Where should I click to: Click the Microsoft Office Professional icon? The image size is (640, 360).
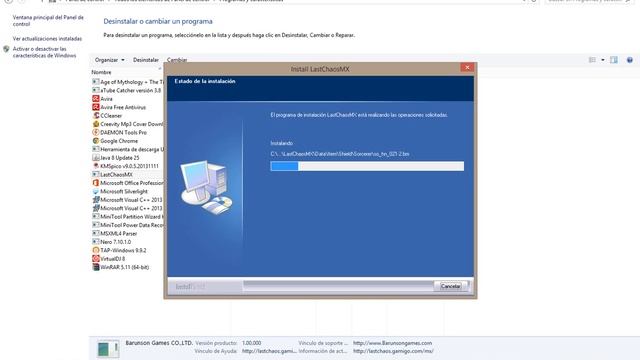pos(96,183)
